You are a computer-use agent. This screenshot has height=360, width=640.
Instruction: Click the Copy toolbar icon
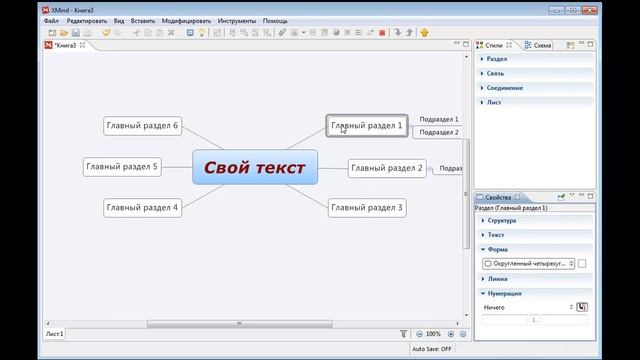[x=148, y=33]
